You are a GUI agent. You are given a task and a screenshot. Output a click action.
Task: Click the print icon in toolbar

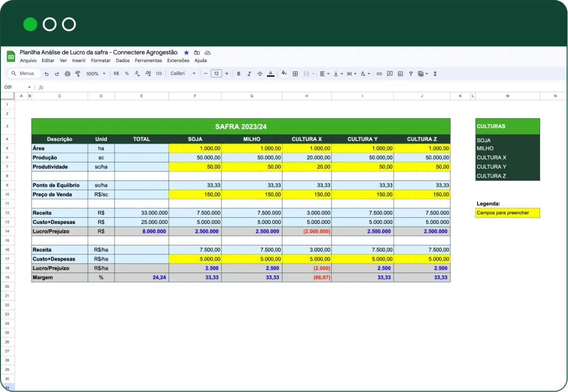point(67,74)
